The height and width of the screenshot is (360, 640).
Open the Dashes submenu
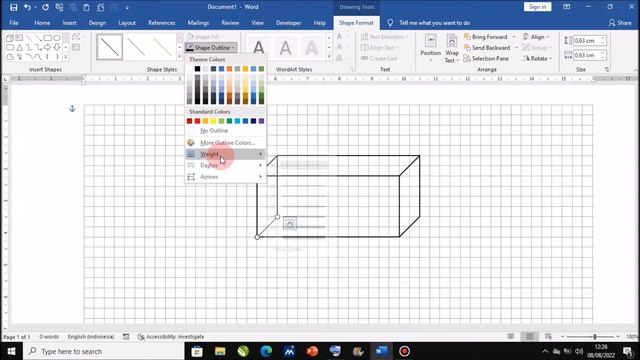(x=225, y=165)
